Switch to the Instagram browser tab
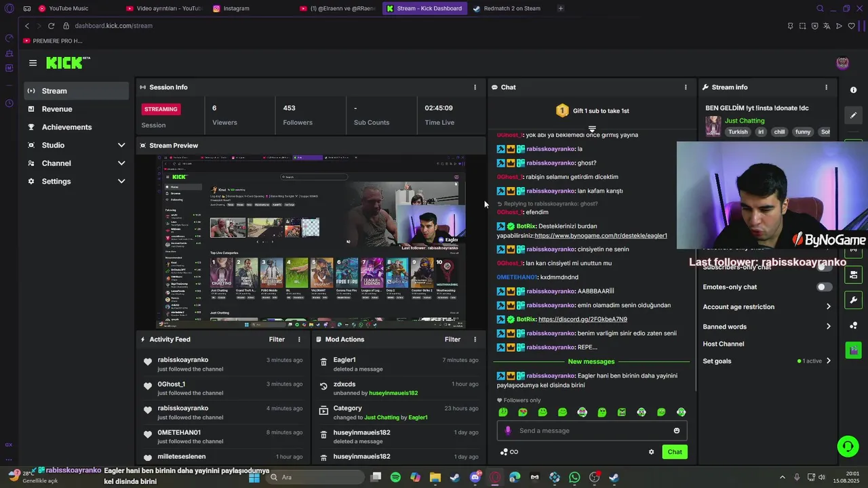This screenshot has height=488, width=868. 237,8
